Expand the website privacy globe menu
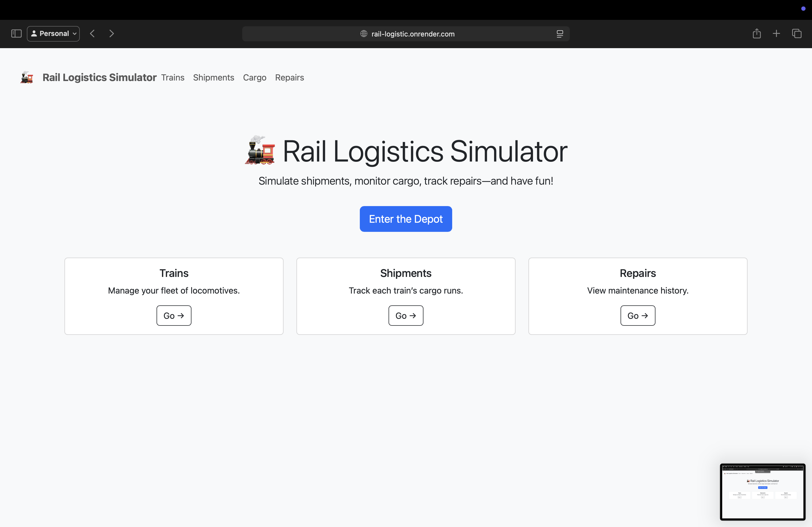Image resolution: width=812 pixels, height=527 pixels. click(363, 34)
